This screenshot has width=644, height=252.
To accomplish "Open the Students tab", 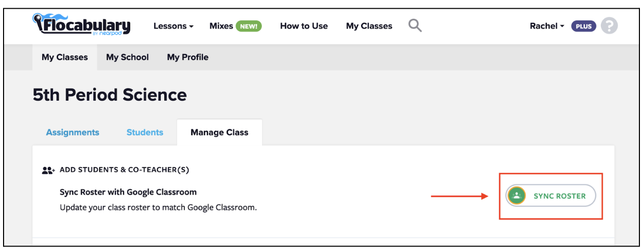I will point(145,132).
